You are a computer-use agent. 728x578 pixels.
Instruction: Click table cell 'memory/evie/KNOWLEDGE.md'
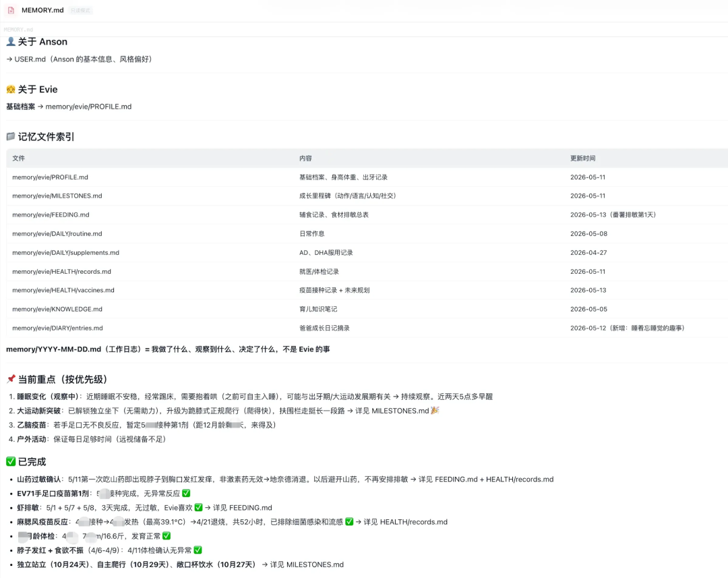[57, 310]
